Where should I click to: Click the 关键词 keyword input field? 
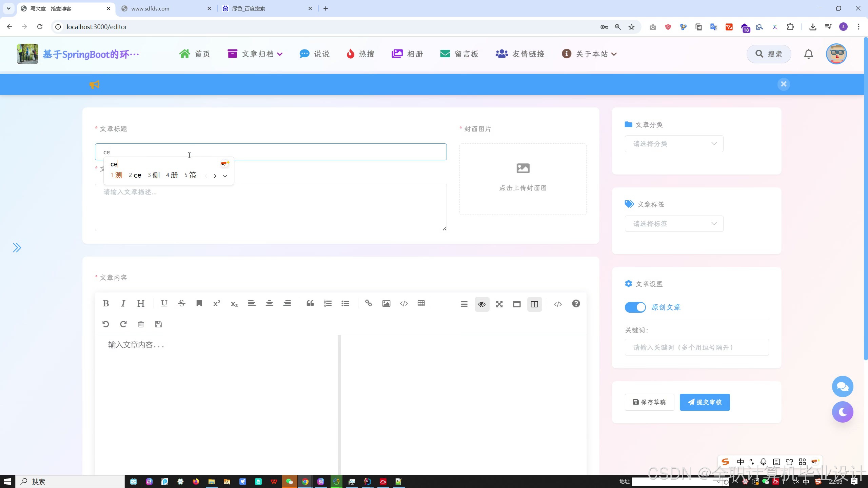696,347
